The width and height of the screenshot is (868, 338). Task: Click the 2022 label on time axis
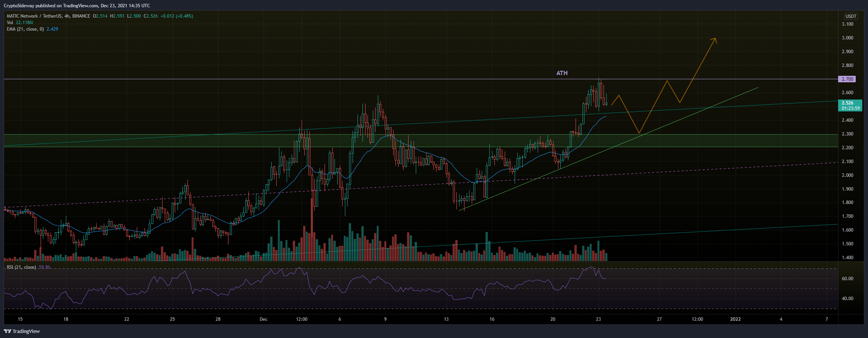(x=735, y=319)
